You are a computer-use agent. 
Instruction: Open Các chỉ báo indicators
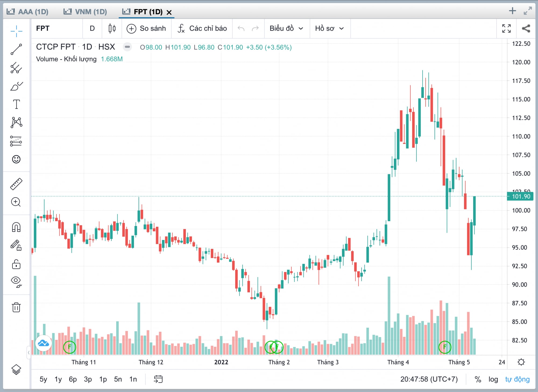pos(202,28)
